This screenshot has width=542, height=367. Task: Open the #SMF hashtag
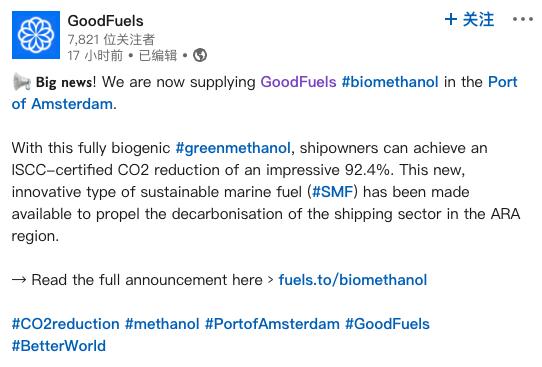pos(332,192)
